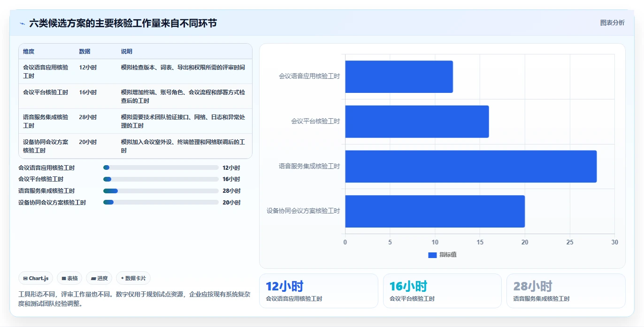Click the 语音服务集成核验工时 table cell

coord(46,122)
